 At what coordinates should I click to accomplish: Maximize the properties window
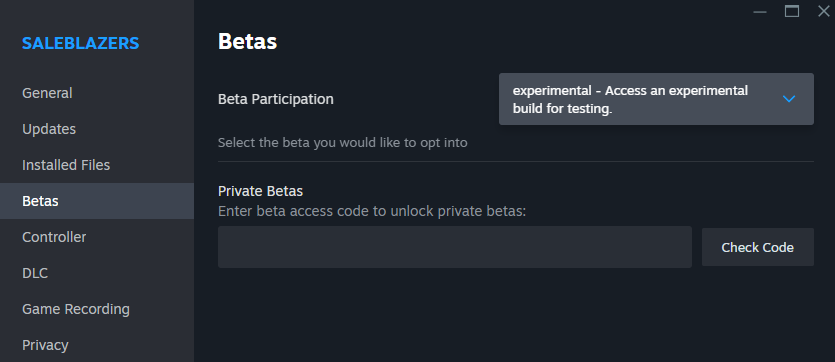pos(792,11)
